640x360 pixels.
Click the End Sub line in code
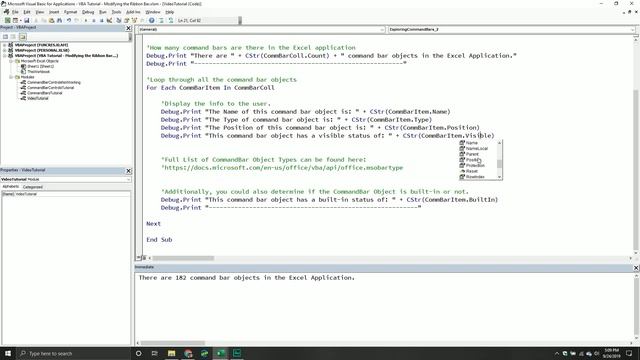point(159,240)
